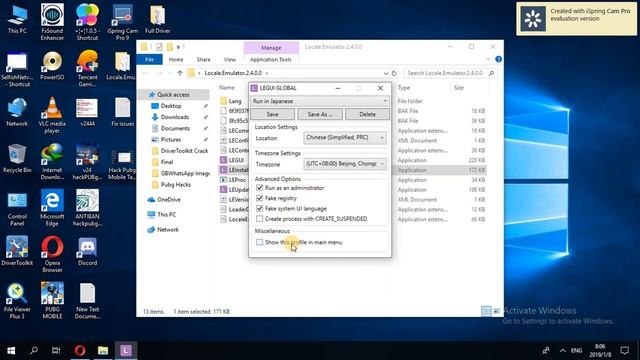640x360 pixels.
Task: Open Windows Start menu
Action: [x=11, y=350]
